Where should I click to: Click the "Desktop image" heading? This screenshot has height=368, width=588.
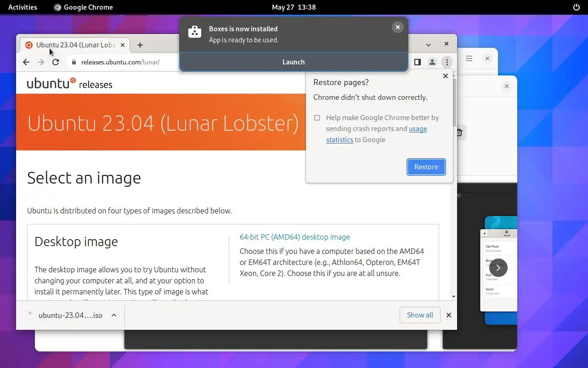click(x=76, y=241)
